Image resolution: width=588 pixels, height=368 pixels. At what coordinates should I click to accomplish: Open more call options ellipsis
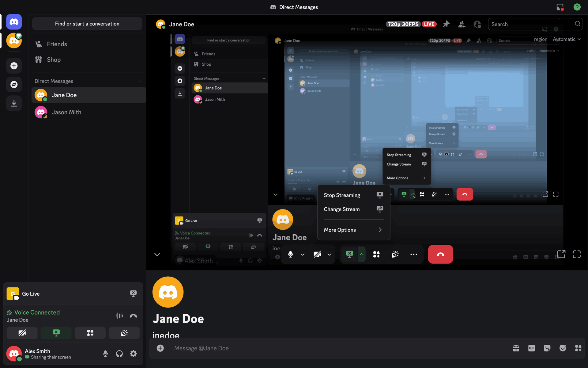414,254
